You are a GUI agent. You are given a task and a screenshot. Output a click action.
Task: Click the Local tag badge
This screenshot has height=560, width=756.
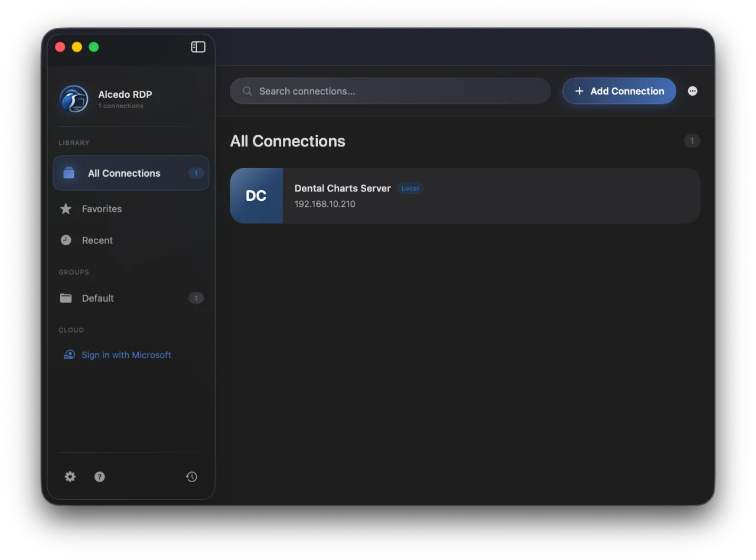click(x=410, y=188)
